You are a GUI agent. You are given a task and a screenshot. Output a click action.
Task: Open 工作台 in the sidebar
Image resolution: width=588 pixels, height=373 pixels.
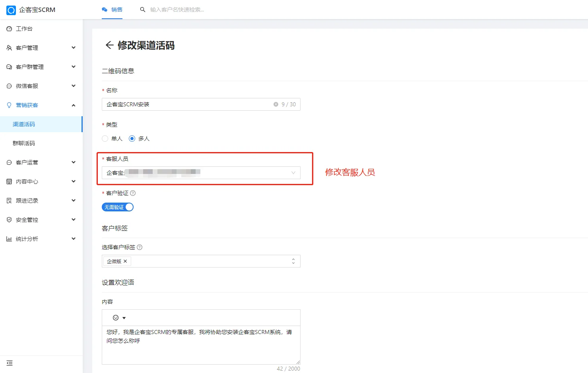coord(41,29)
